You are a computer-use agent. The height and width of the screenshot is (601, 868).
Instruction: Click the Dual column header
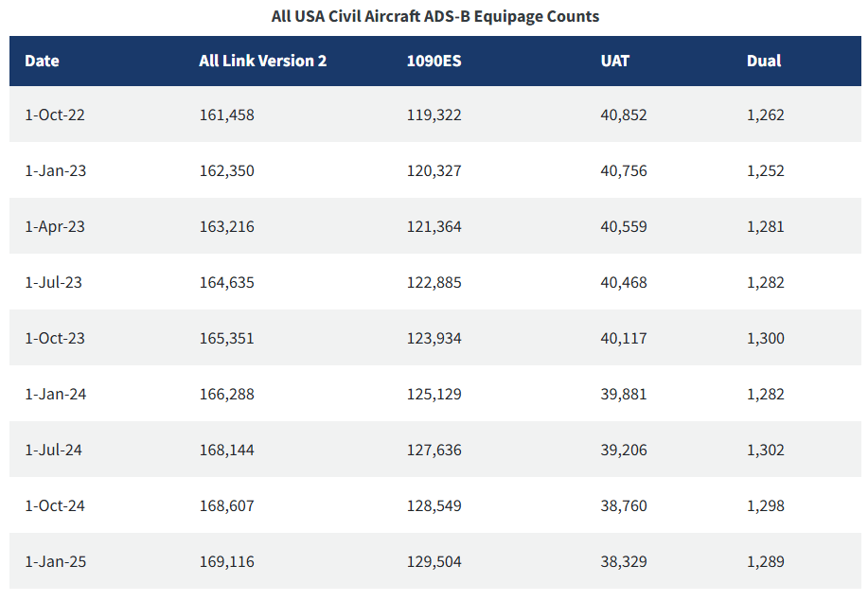764,61
